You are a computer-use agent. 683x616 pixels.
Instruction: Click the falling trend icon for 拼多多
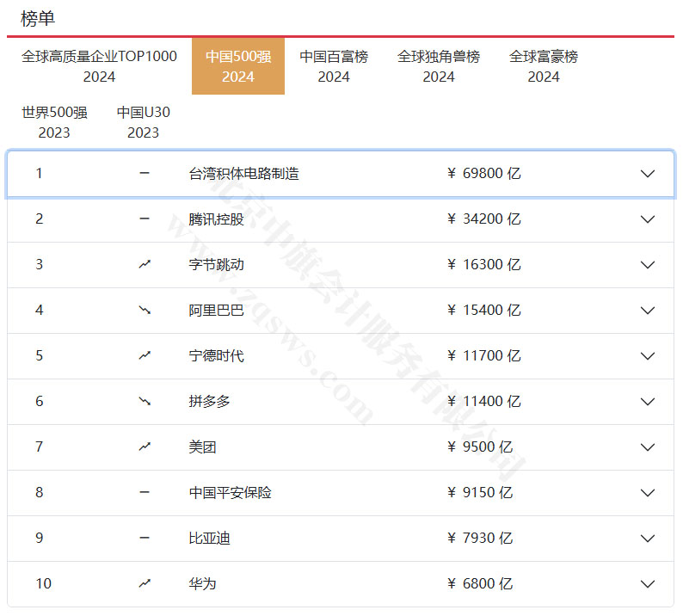point(145,401)
